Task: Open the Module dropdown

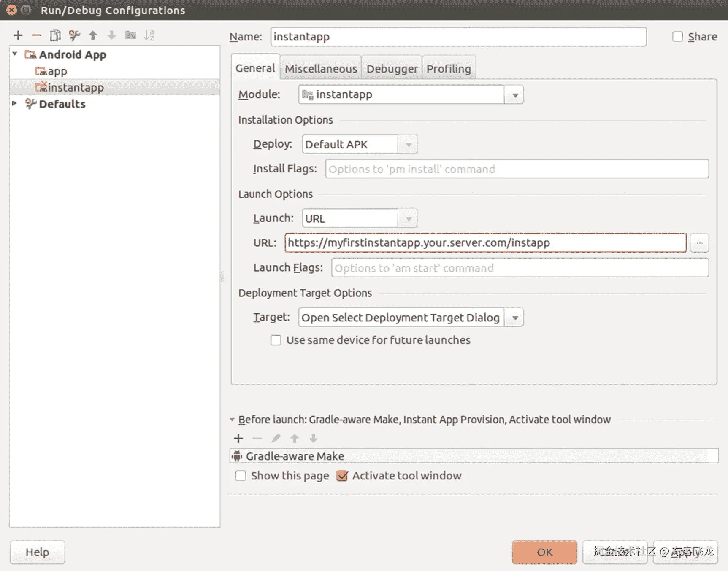Action: (514, 94)
